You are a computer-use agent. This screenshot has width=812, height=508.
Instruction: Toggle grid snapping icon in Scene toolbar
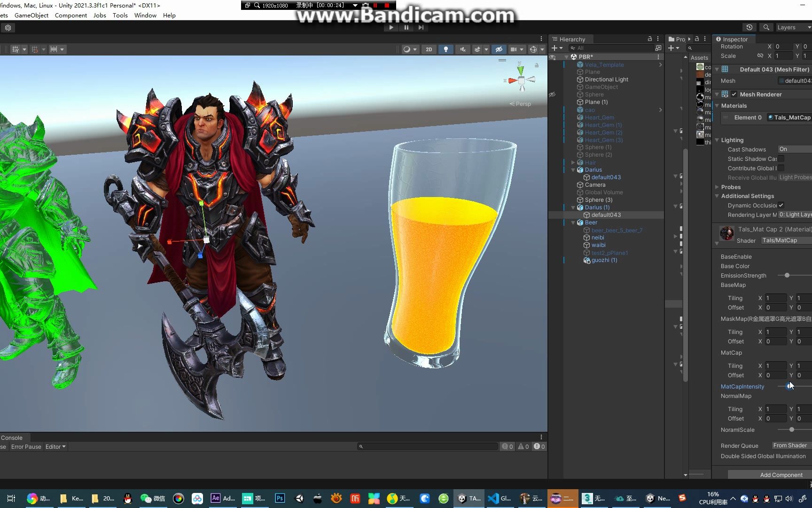pos(34,49)
